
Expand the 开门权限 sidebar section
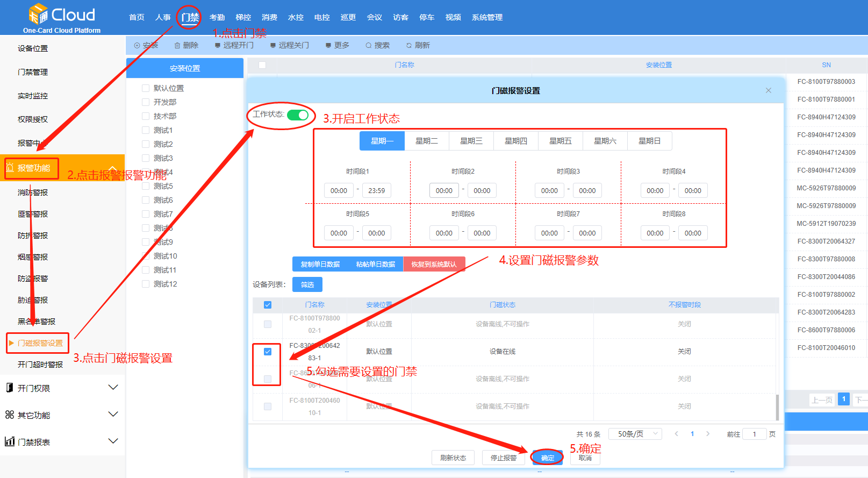[x=113, y=388]
